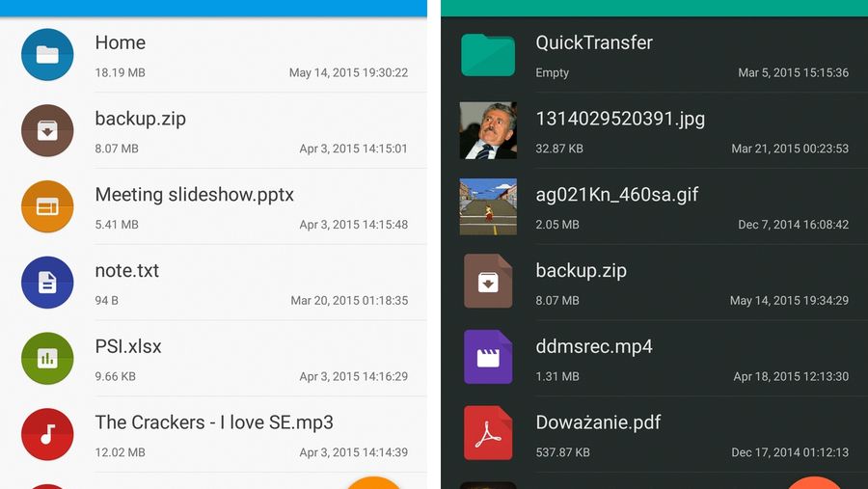Tap the red music note icon for The Crackers mp3

[x=47, y=434]
